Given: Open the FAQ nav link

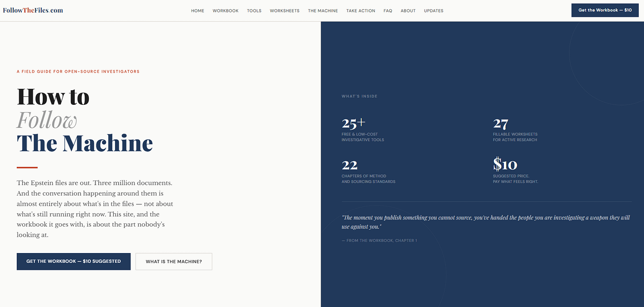Looking at the screenshot, I should [x=388, y=11].
